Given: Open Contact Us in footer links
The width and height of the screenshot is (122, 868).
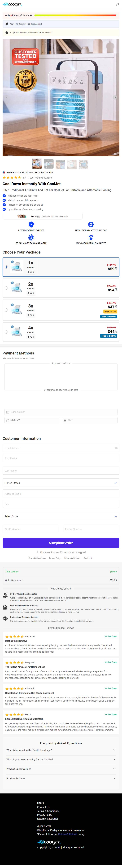Looking at the screenshot, I should tap(43, 807).
